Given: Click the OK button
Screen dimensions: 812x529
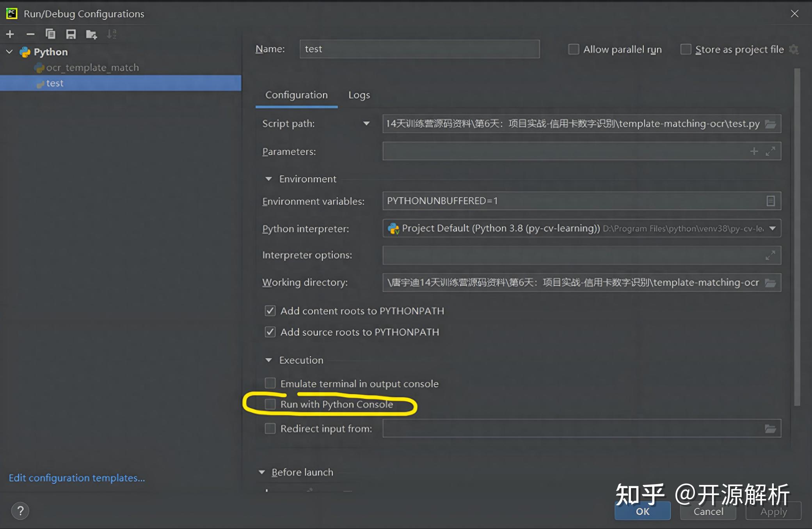Looking at the screenshot, I should pyautogui.click(x=642, y=511).
